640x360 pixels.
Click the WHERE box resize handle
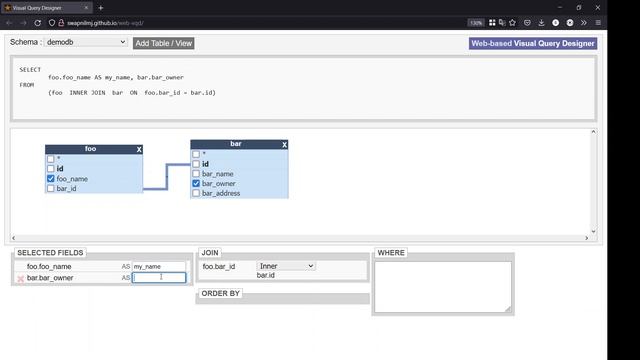[x=508, y=309]
